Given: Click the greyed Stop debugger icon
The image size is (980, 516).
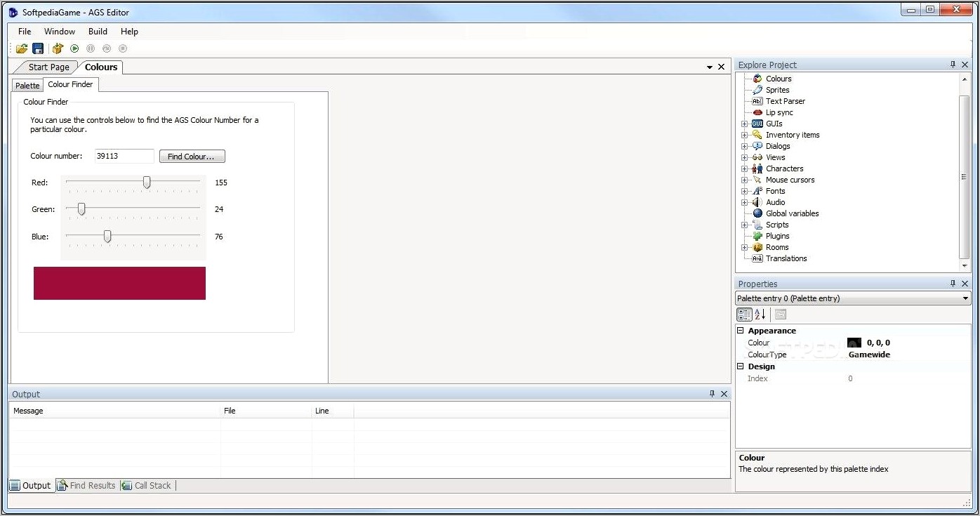Looking at the screenshot, I should coord(123,48).
